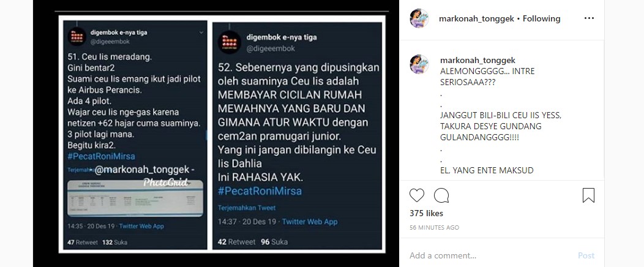The image size is (644, 267).
Task: Toggle the Following status
Action: pyautogui.click(x=541, y=18)
